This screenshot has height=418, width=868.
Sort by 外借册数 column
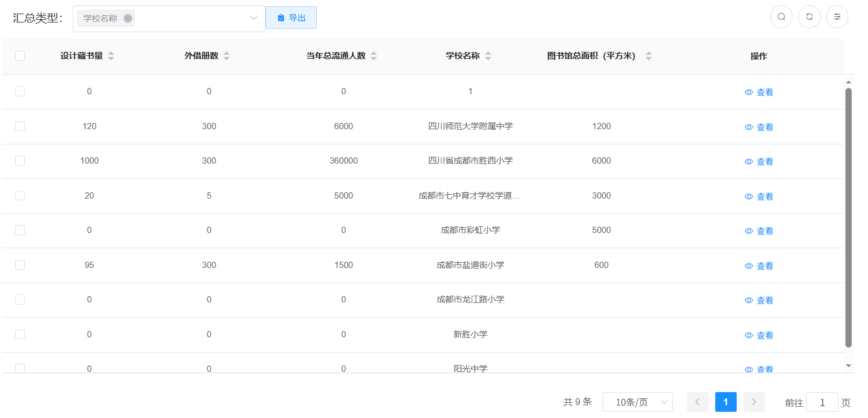[226, 56]
